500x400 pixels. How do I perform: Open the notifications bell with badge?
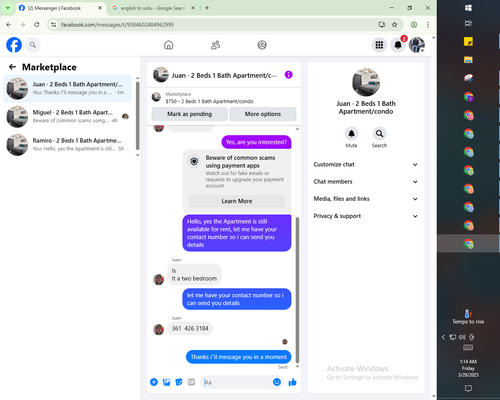398,45
